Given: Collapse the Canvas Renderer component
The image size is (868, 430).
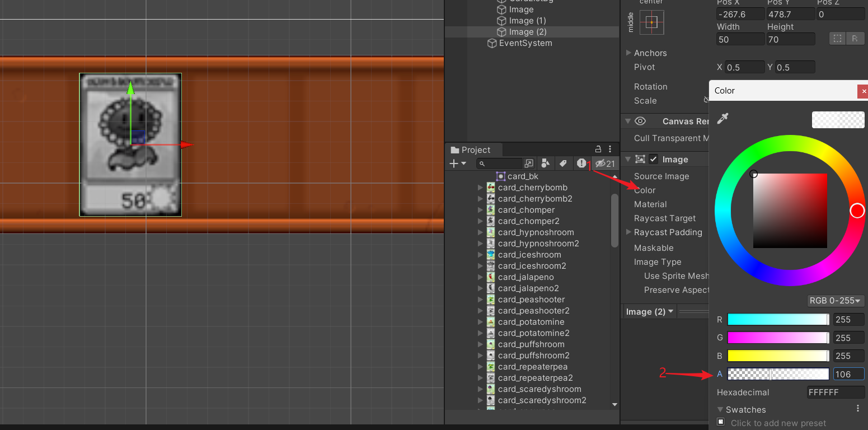Looking at the screenshot, I should point(628,121).
